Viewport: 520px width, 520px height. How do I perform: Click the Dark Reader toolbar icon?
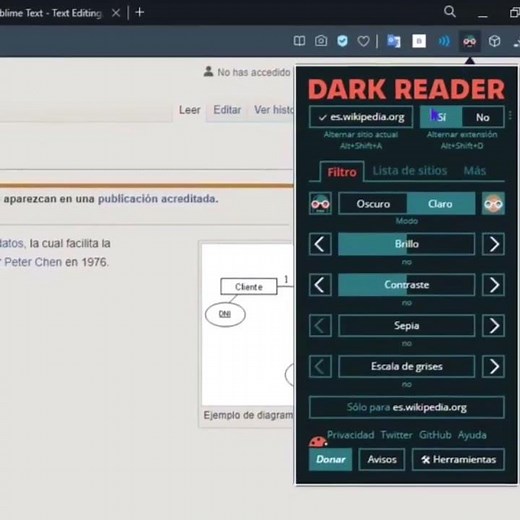[x=470, y=41]
